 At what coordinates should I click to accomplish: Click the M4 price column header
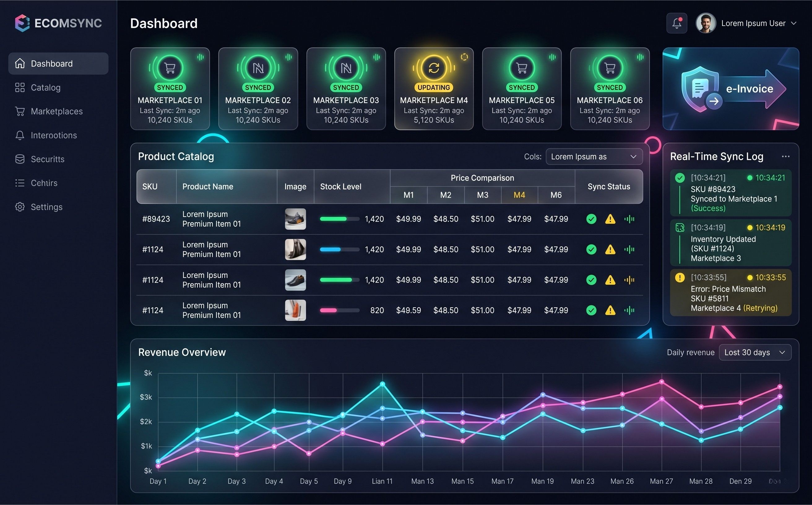pos(519,195)
